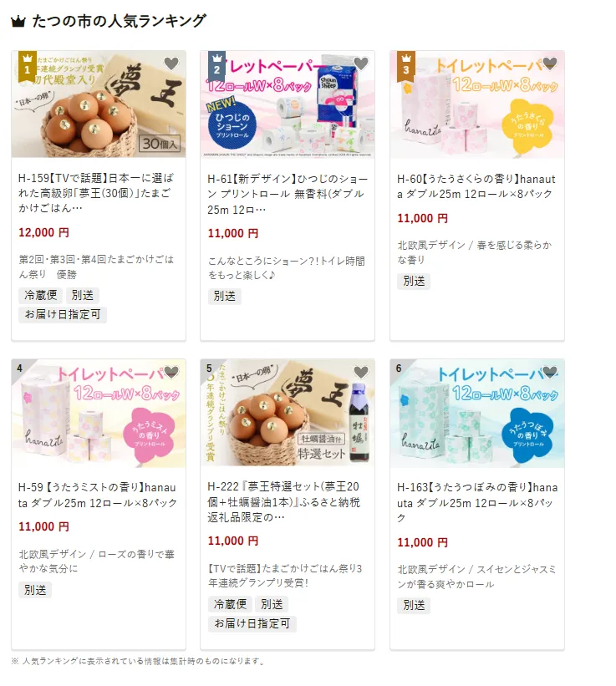Toggle favorite heart on H-60 うたうさくら item
Viewport: 616px width, 686px height.
point(550,64)
